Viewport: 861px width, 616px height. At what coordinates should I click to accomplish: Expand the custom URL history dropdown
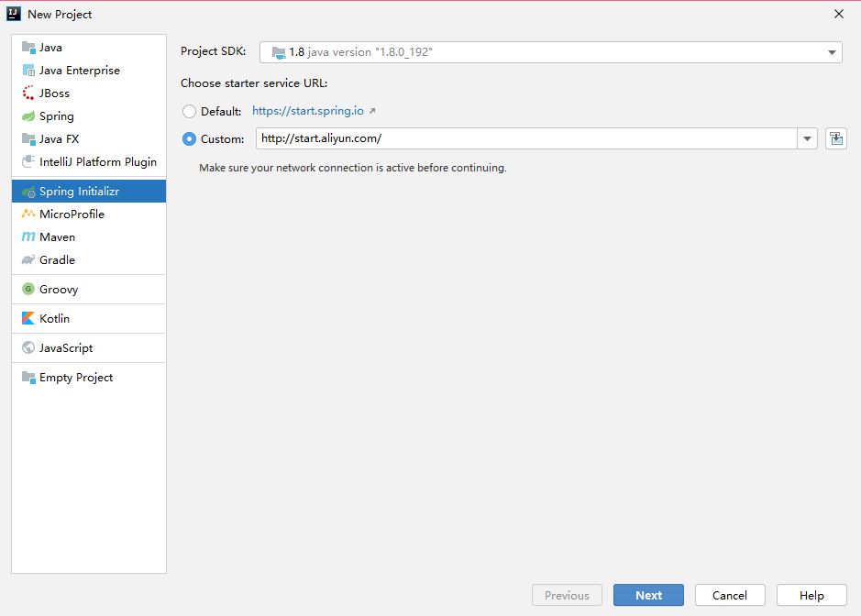pos(807,139)
